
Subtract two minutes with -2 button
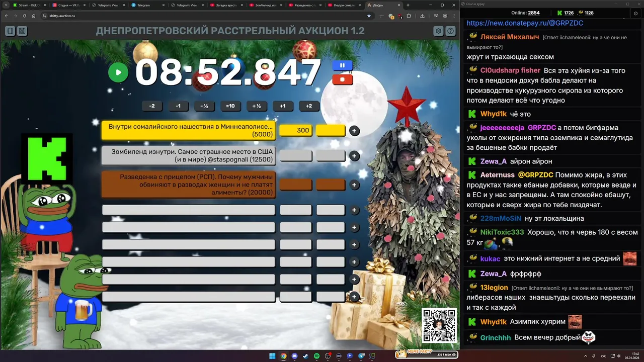tap(152, 106)
